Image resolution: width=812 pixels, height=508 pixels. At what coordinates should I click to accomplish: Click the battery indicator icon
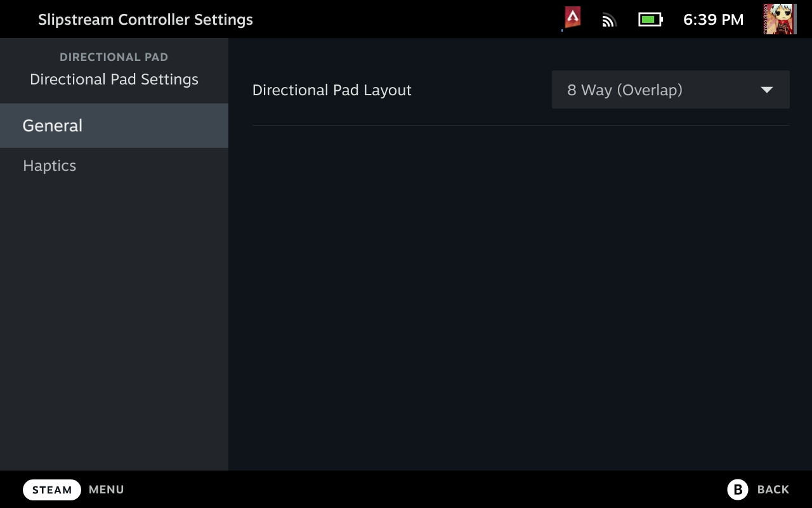point(650,20)
